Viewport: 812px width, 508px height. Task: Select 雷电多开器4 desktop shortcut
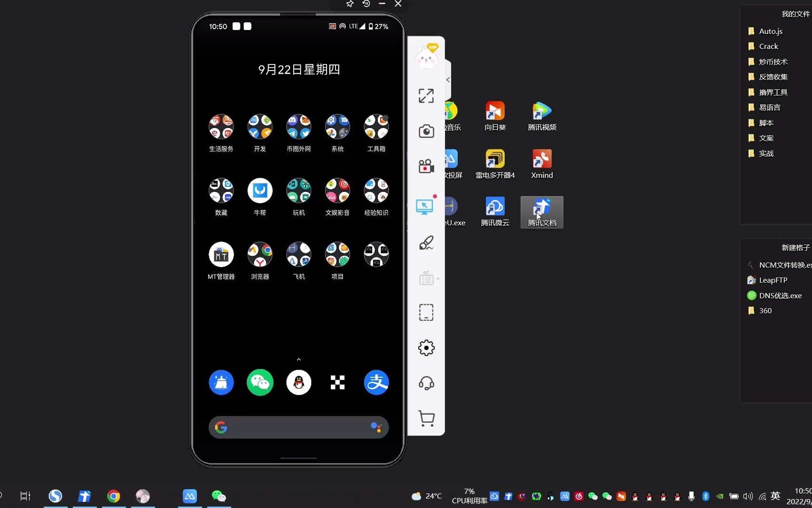[495, 164]
